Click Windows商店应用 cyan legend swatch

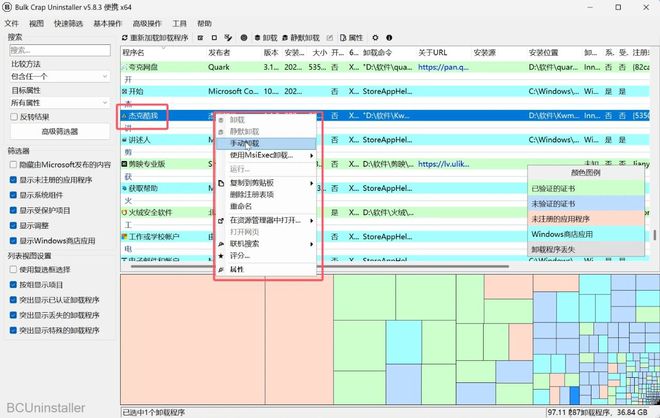coord(585,234)
